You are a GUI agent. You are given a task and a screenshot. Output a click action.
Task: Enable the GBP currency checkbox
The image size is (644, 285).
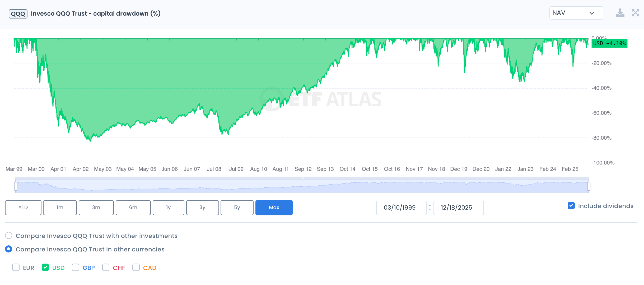(76, 268)
